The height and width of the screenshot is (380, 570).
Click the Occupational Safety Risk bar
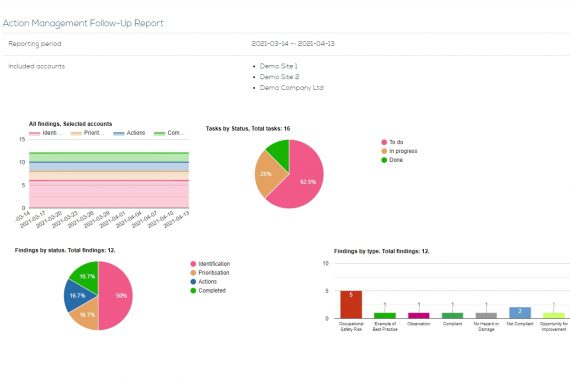pyautogui.click(x=351, y=304)
